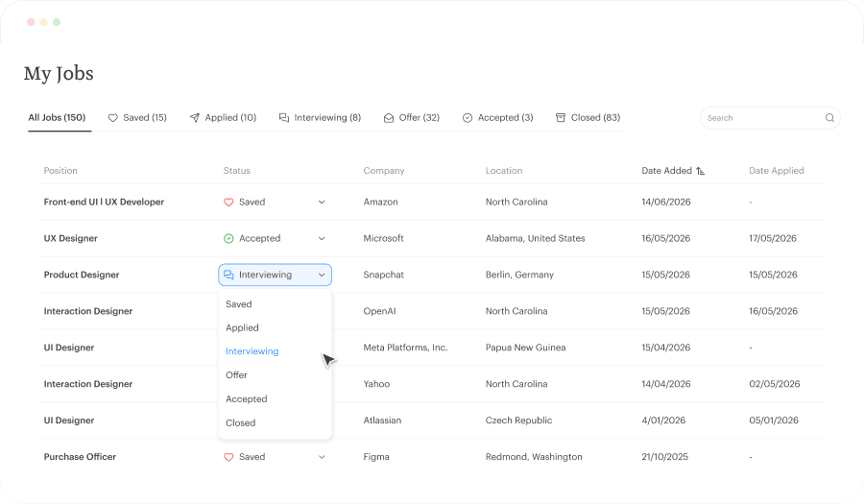Screen dimensions: 864x504
Task: Sort by the Location column header
Action: pyautogui.click(x=504, y=171)
